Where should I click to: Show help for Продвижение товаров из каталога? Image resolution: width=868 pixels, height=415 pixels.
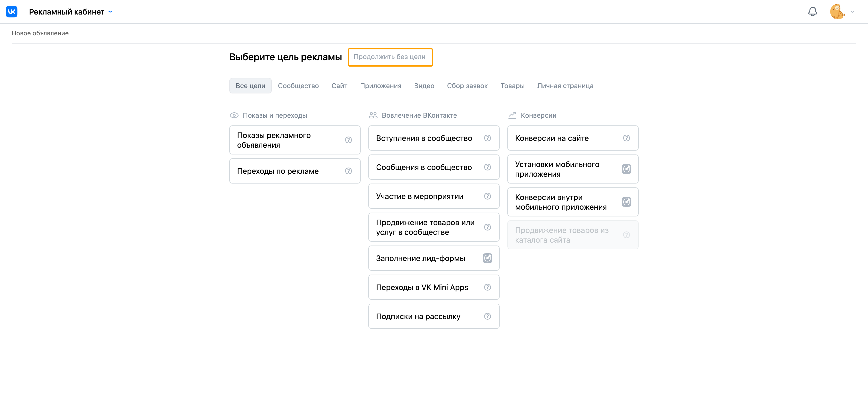pyautogui.click(x=626, y=235)
